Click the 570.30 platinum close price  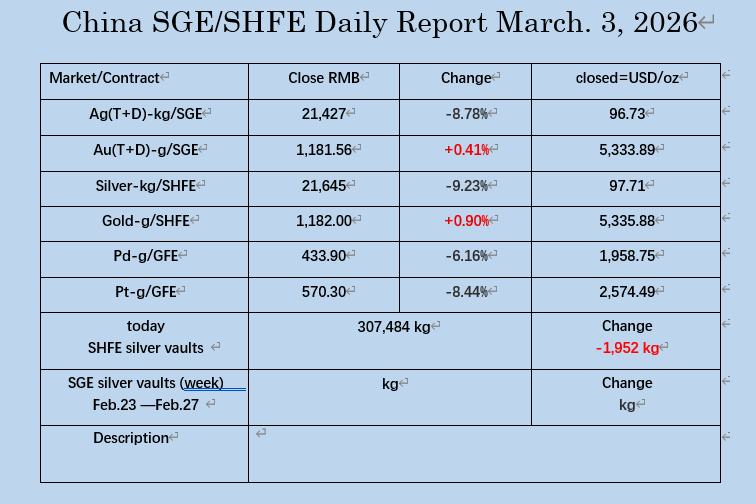(x=323, y=291)
